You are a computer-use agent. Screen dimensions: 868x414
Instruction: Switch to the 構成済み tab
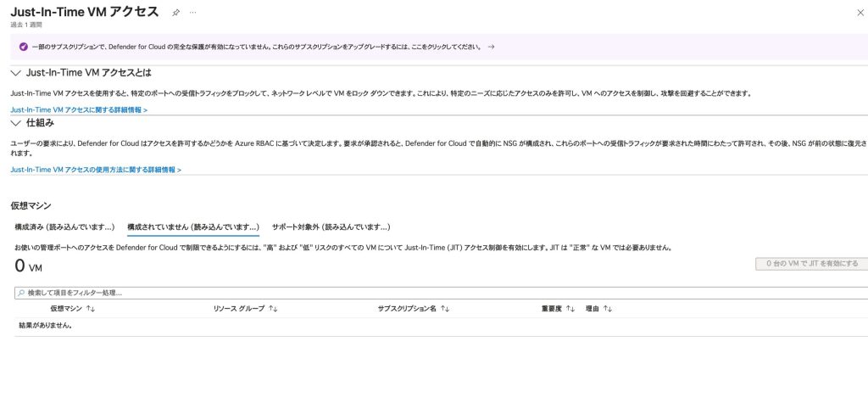[64, 227]
